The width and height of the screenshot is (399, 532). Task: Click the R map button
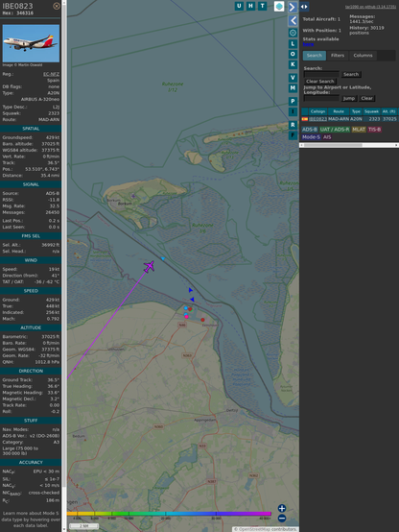click(x=293, y=125)
